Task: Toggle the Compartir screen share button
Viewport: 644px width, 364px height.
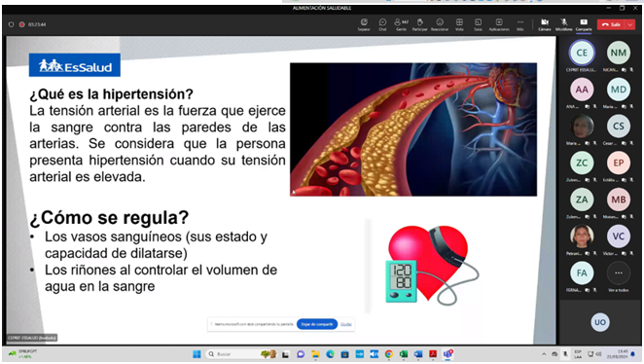Action: pyautogui.click(x=584, y=24)
